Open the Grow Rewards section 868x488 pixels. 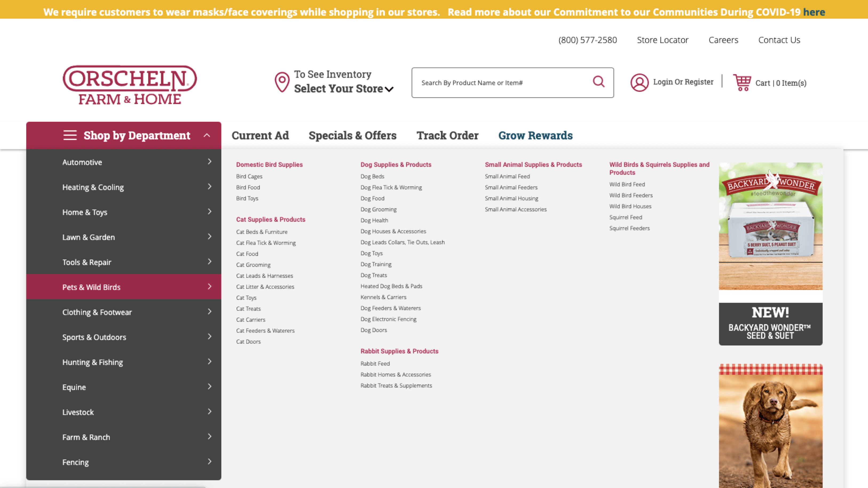535,135
